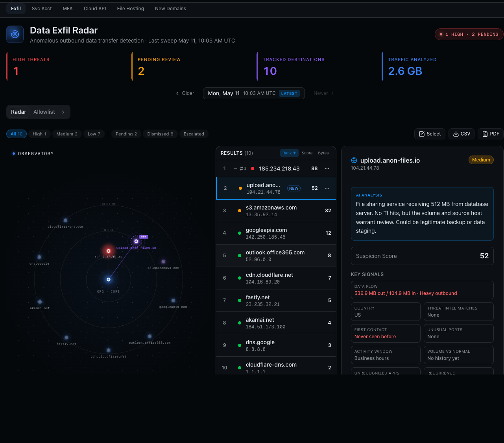This screenshot has height=443, width=504.
Task: Open the more options menu for upload.ano... row
Action: (x=327, y=188)
